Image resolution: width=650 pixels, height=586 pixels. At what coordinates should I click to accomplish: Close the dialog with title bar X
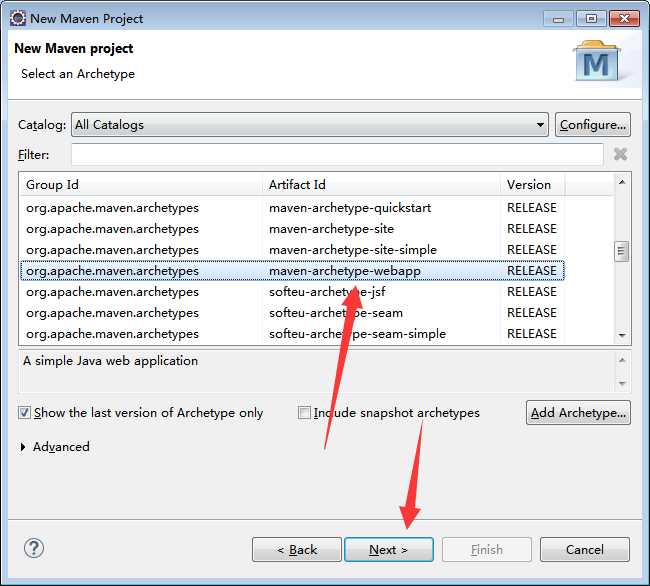pos(624,19)
